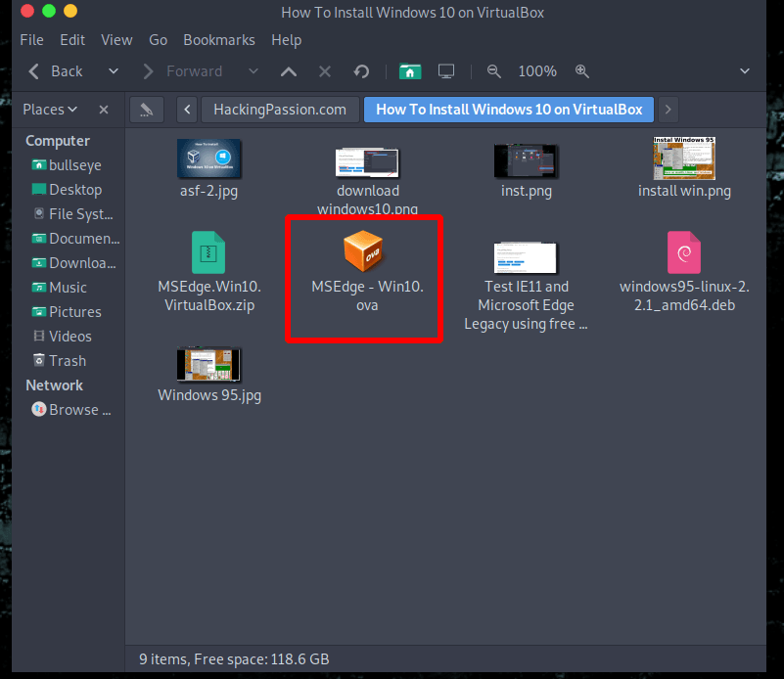Select Windows 95.jpg thumbnail
Screen dimensions: 784x679
click(208, 364)
